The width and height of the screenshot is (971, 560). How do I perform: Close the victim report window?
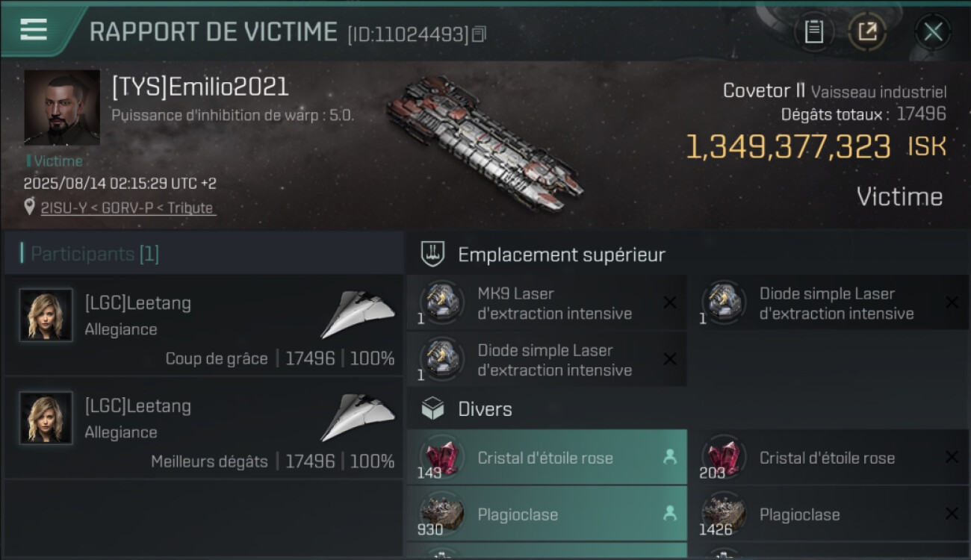point(933,31)
